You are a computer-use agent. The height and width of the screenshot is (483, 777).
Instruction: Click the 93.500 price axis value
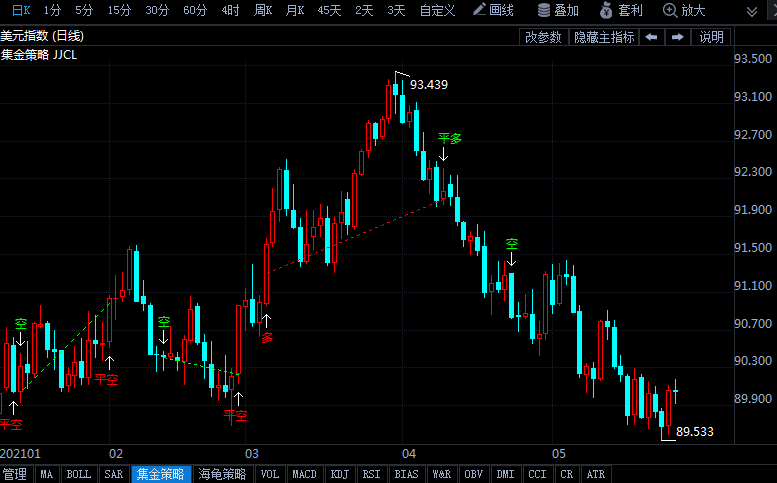(753, 58)
